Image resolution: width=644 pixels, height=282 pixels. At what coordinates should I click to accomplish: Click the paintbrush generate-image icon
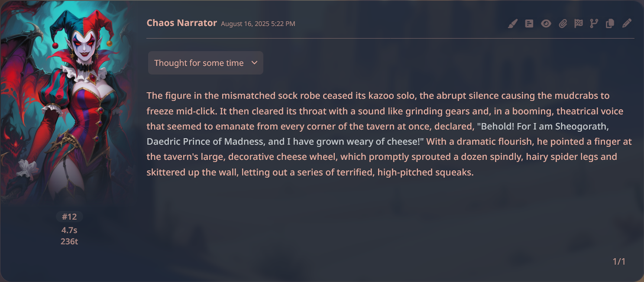click(x=513, y=23)
